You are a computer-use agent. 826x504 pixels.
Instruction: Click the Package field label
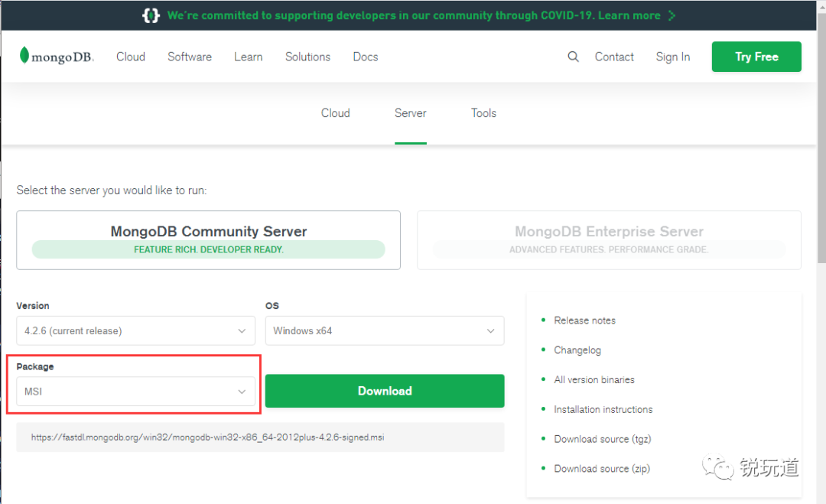(34, 366)
